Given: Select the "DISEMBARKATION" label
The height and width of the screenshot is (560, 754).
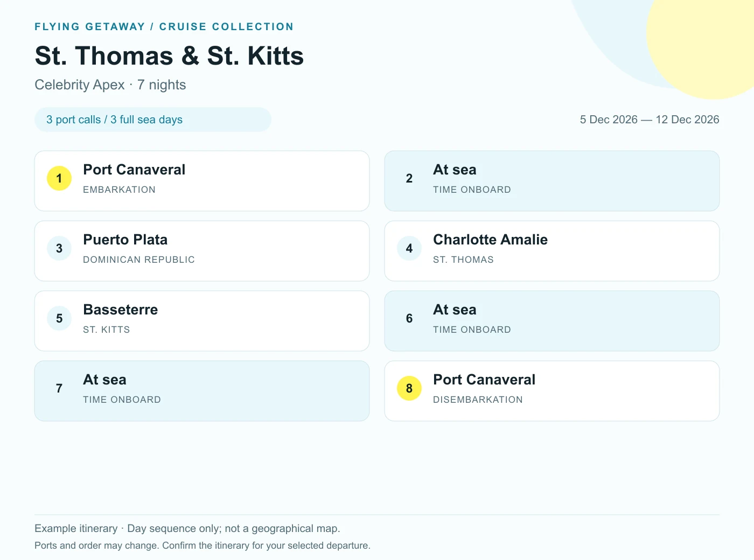Looking at the screenshot, I should pyautogui.click(x=478, y=400).
